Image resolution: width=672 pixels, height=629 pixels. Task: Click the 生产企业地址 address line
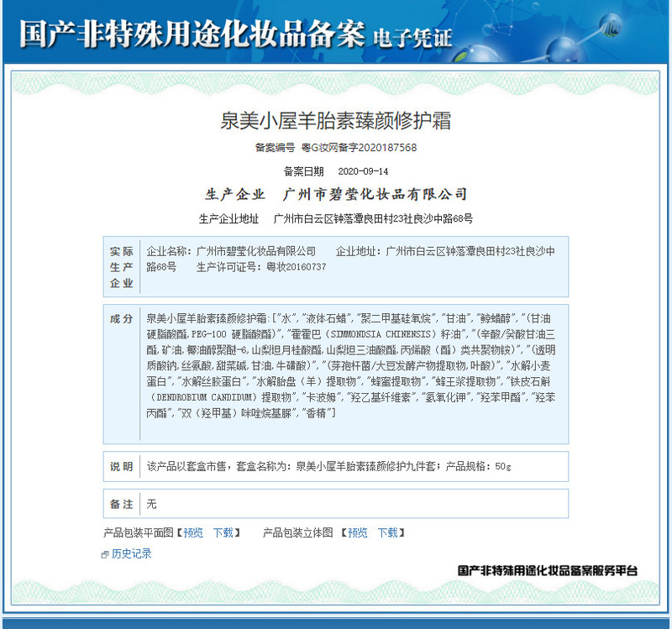pyautogui.click(x=335, y=219)
